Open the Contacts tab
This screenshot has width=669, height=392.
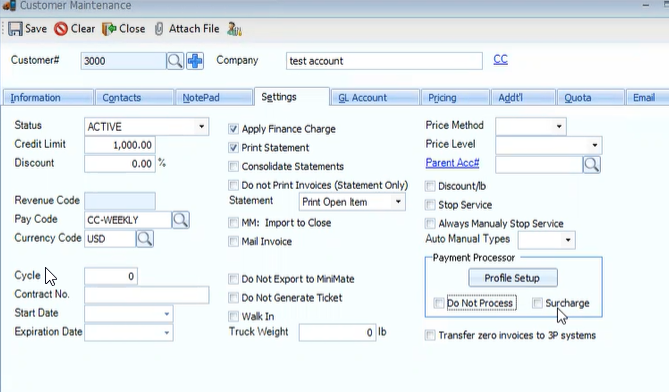point(134,98)
